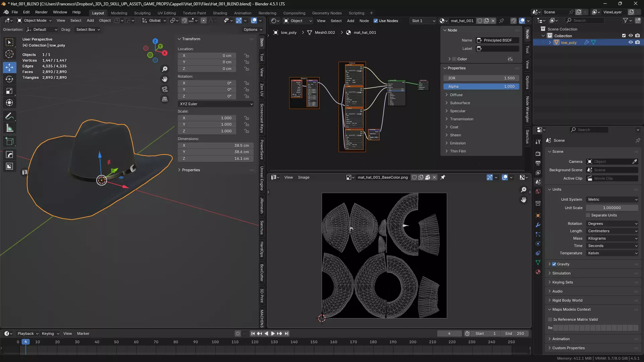The height and width of the screenshot is (362, 644).
Task: Select the Measure ruler tool
Action: 9,128
